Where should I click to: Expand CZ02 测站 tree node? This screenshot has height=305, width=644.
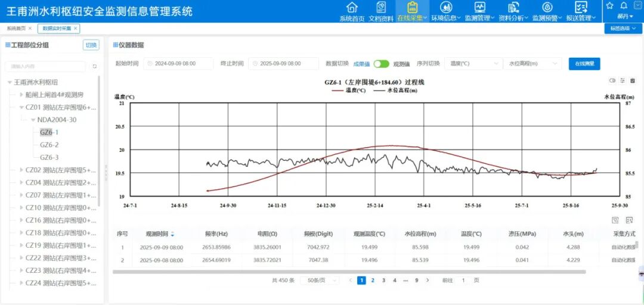pos(22,170)
